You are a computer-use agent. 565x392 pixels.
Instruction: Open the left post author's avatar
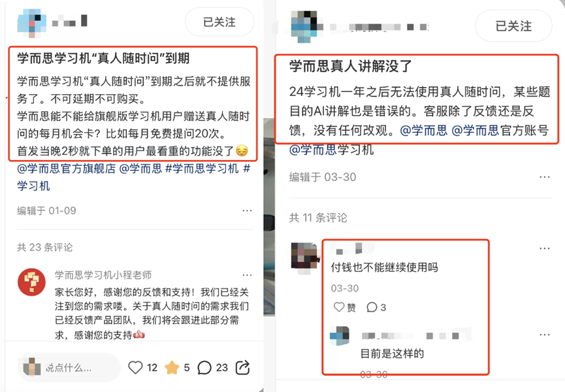(32, 22)
